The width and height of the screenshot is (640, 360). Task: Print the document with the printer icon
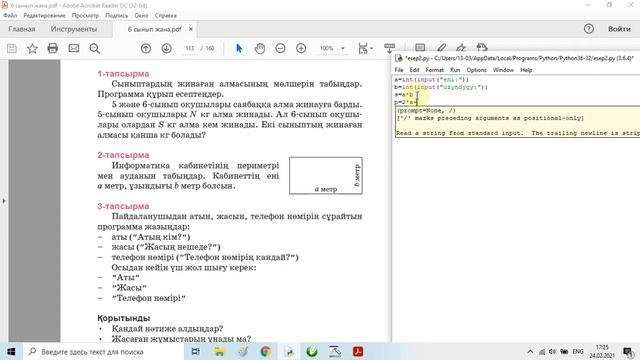tap(53, 49)
